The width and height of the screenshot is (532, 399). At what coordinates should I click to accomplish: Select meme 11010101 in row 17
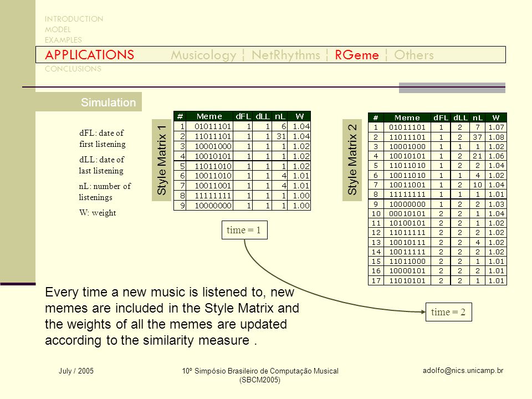pyautogui.click(x=407, y=281)
